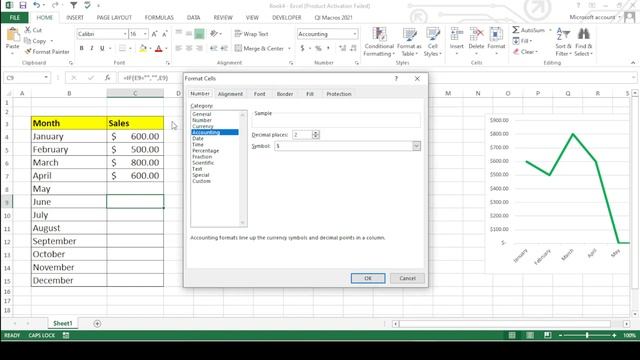Click the Cut scissors icon
Viewport: 640px width, 360px height.
28,30
